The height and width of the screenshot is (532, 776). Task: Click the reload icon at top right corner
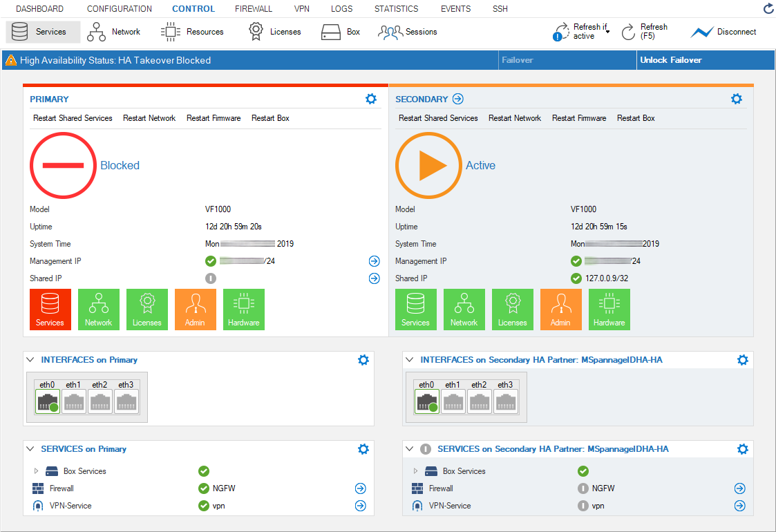pyautogui.click(x=768, y=8)
